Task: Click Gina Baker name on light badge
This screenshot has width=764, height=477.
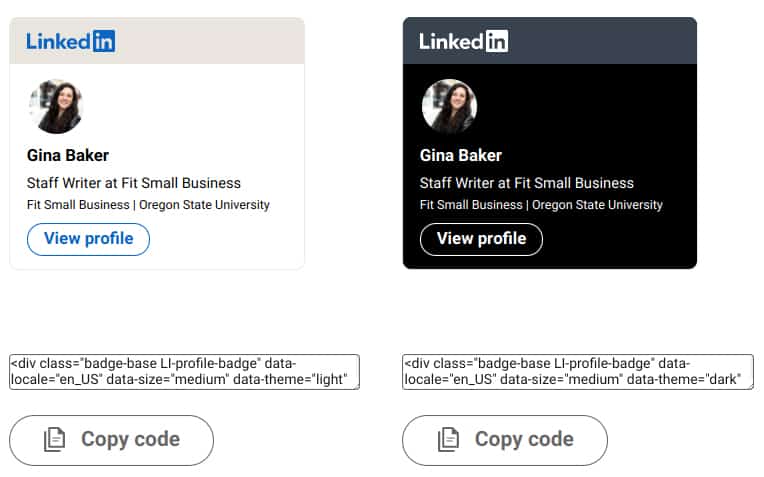Action: (x=68, y=155)
